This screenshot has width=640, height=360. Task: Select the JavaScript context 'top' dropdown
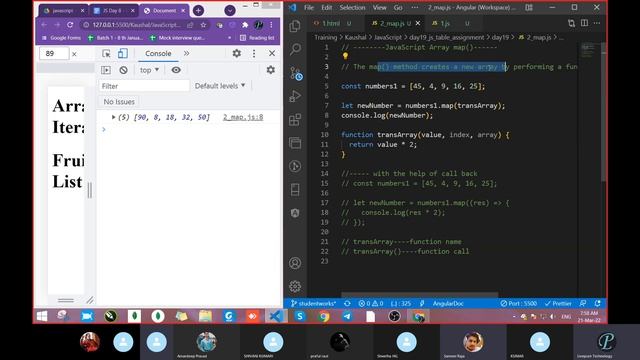149,70
